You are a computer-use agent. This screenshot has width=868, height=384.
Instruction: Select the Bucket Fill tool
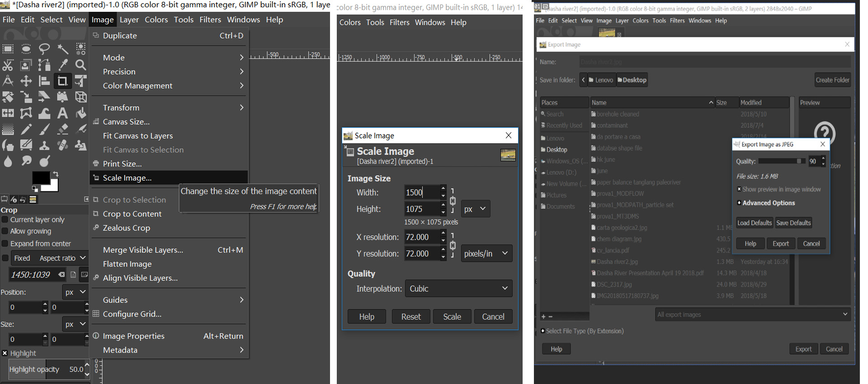click(x=80, y=113)
